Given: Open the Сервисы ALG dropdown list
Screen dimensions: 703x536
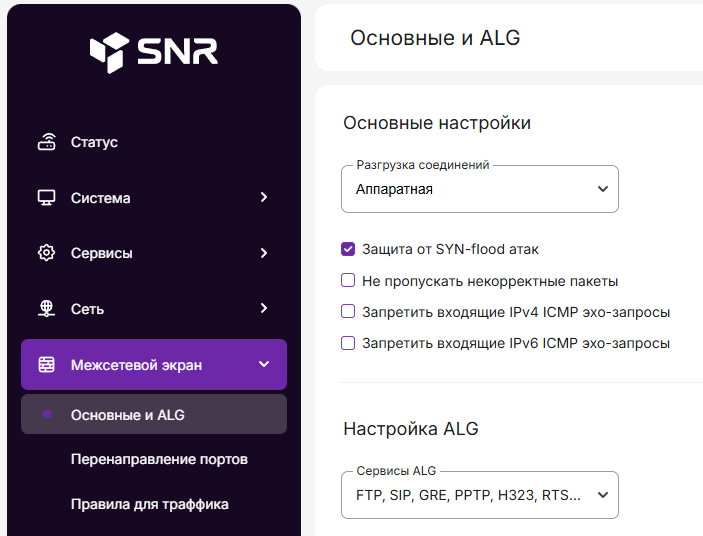Looking at the screenshot, I should [x=479, y=495].
